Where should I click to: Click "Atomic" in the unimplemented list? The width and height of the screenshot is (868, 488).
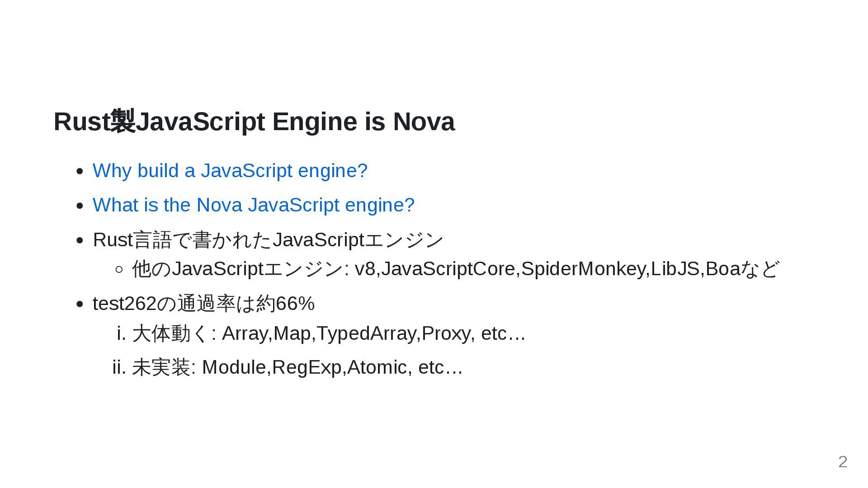point(377,367)
